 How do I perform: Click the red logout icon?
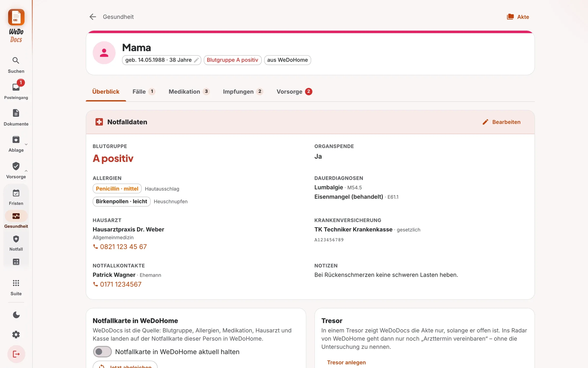(16, 354)
